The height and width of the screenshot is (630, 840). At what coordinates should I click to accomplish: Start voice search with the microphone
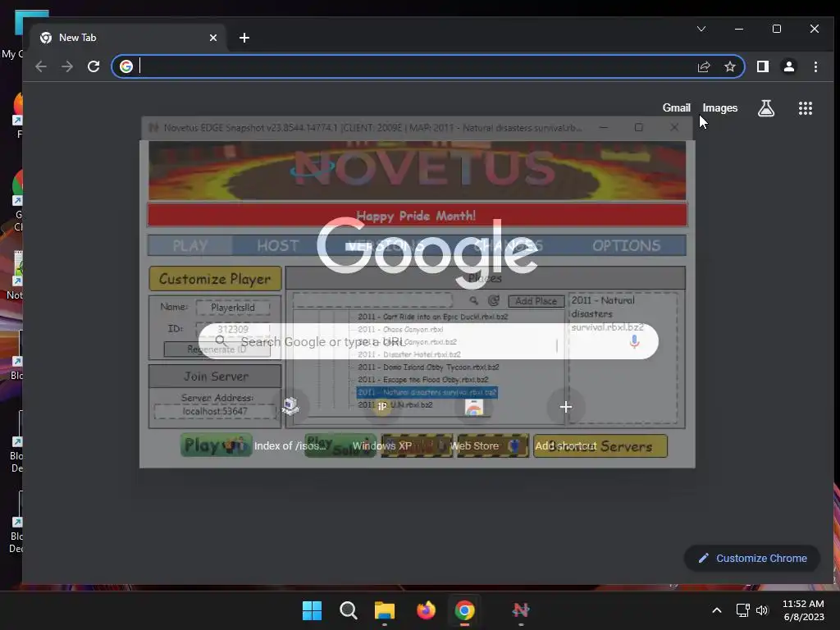point(634,341)
